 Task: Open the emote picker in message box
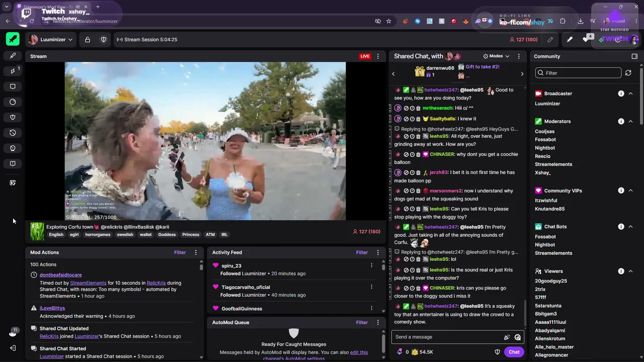pos(518,337)
